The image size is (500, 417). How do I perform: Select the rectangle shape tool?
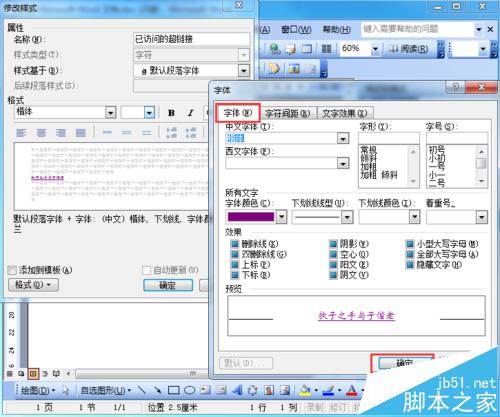tap(174, 390)
